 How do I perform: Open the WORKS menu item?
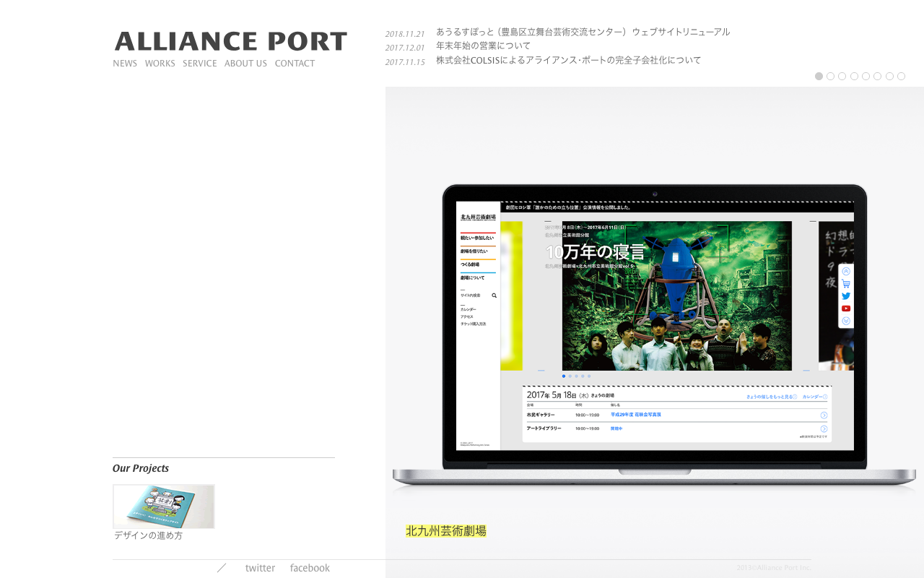click(x=160, y=64)
